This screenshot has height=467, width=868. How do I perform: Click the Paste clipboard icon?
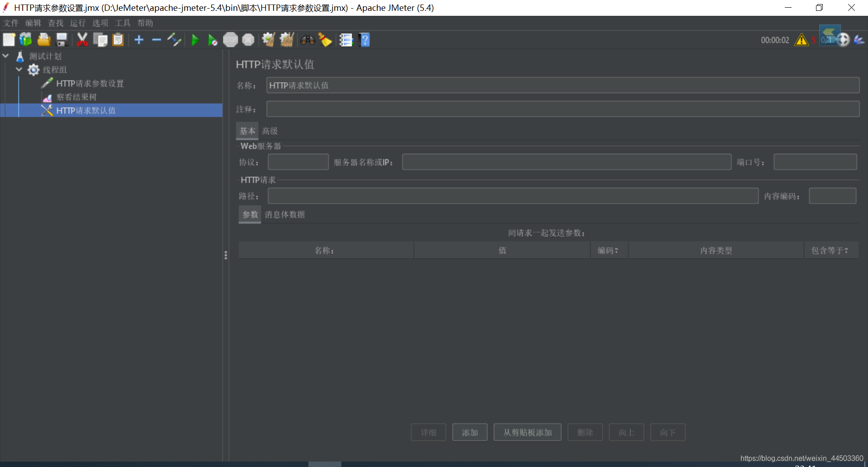[x=118, y=40]
